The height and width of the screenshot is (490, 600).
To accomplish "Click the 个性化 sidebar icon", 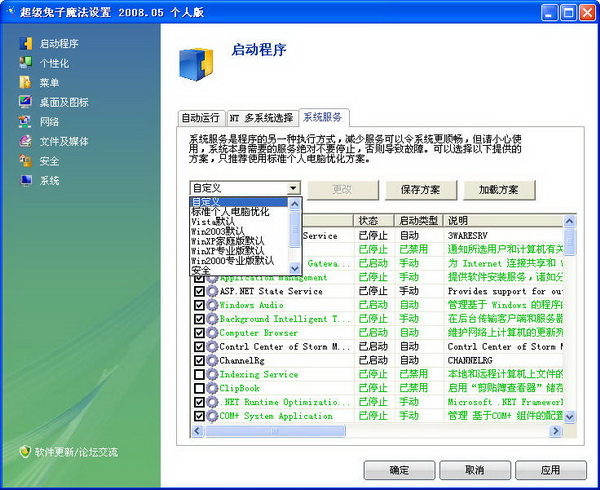I will pos(26,63).
